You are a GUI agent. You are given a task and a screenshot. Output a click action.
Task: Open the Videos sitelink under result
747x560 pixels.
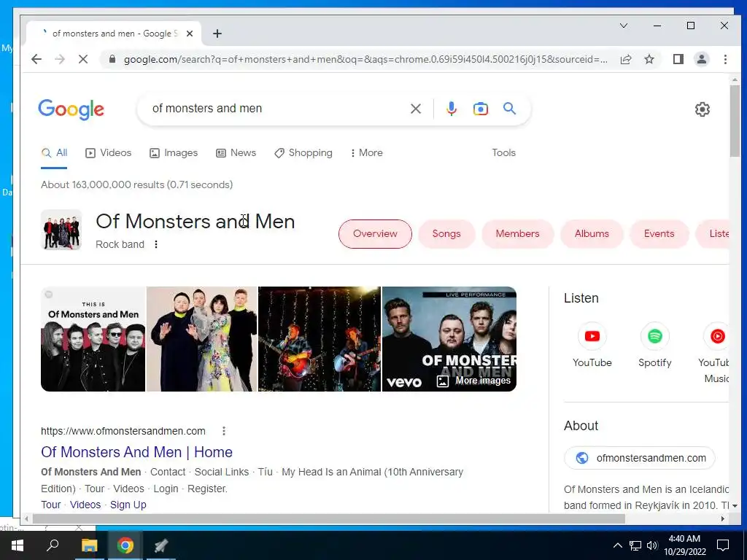[85, 505]
